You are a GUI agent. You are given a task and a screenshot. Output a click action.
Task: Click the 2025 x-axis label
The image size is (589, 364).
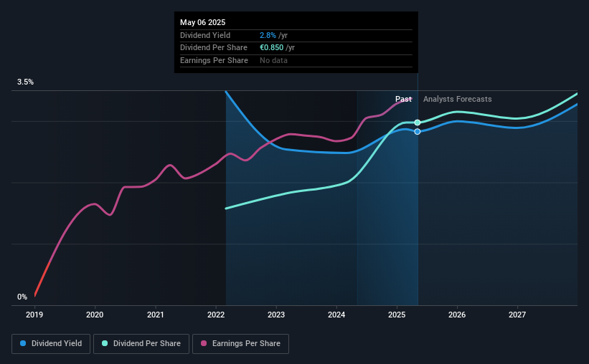397,315
